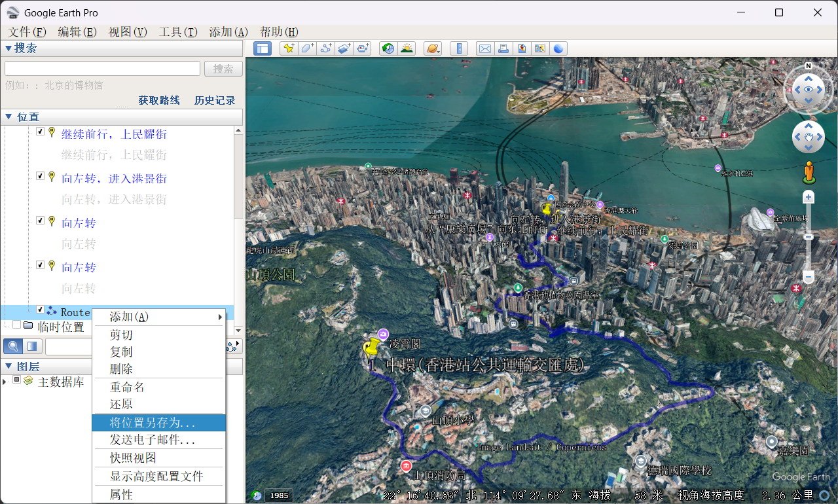
Task: Add a polygon with the toolbar icon
Action: coord(307,48)
